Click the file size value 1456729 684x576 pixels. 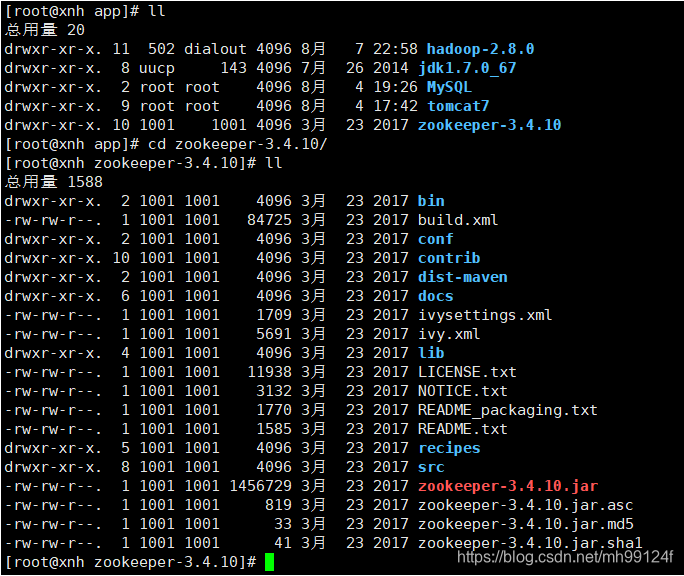tap(260, 486)
